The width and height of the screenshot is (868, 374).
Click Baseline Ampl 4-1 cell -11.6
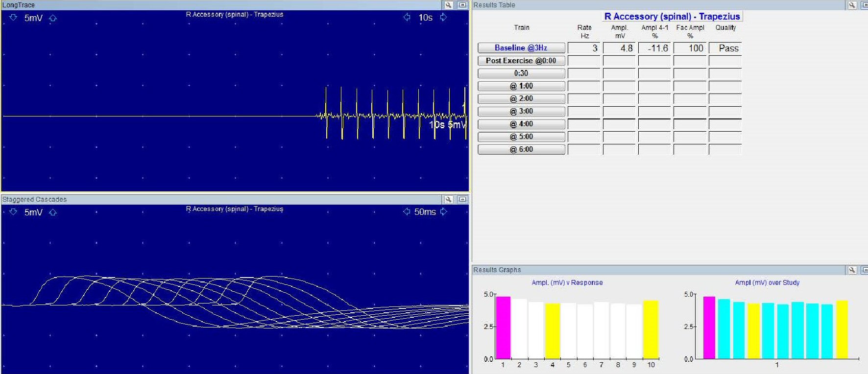click(654, 48)
